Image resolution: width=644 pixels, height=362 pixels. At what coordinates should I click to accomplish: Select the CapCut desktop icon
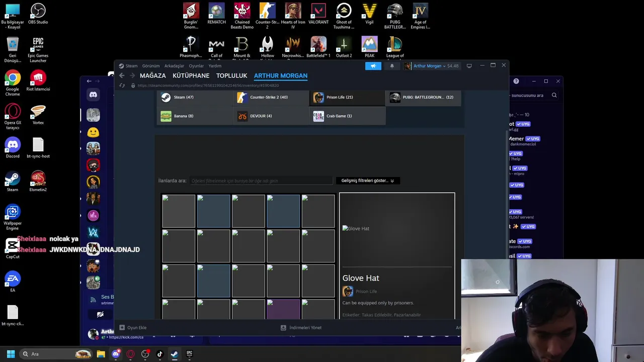[x=13, y=248]
